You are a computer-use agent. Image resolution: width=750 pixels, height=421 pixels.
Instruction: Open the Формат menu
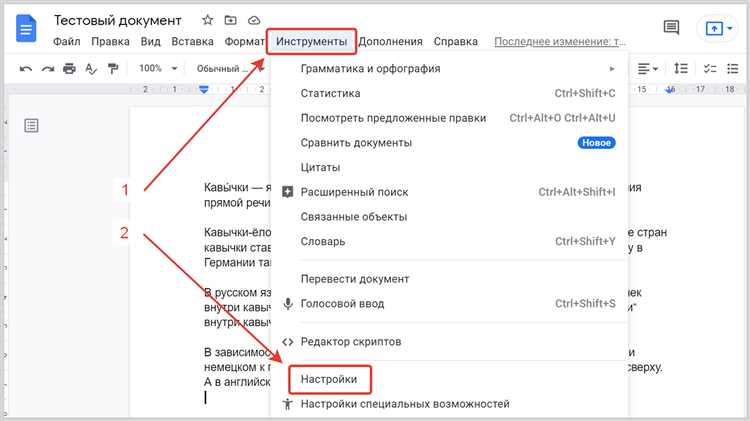point(244,42)
